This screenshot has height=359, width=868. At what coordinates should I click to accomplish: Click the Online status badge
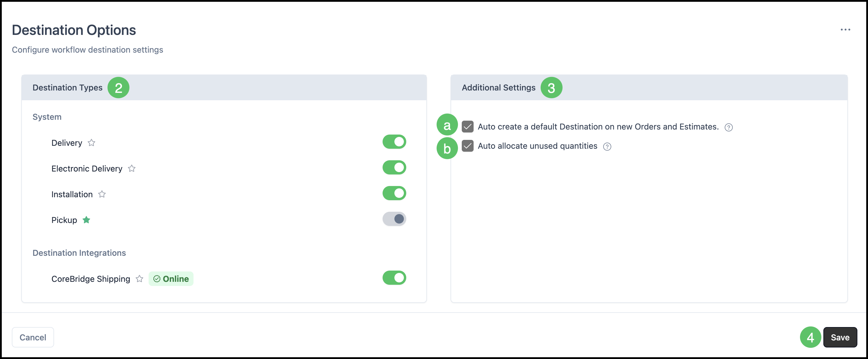pos(171,279)
